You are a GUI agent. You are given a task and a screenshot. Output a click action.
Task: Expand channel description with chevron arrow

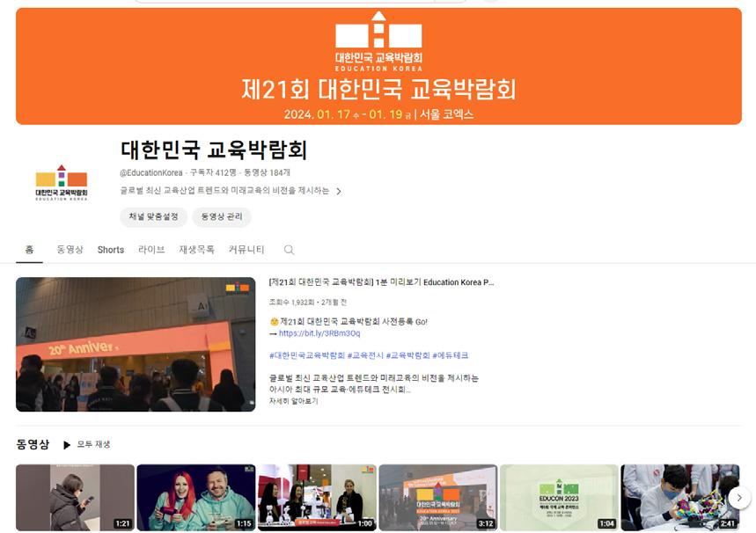pos(339,192)
